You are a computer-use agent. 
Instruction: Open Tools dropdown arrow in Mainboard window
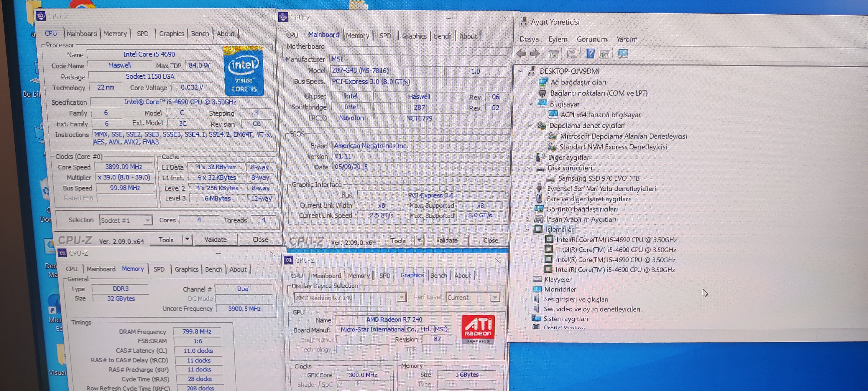coord(419,240)
